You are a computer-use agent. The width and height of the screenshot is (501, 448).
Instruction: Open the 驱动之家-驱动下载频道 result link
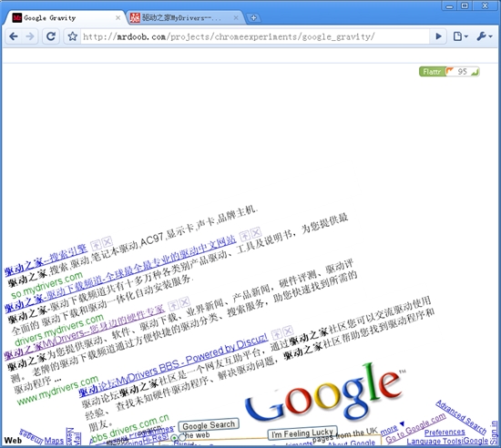(121, 274)
